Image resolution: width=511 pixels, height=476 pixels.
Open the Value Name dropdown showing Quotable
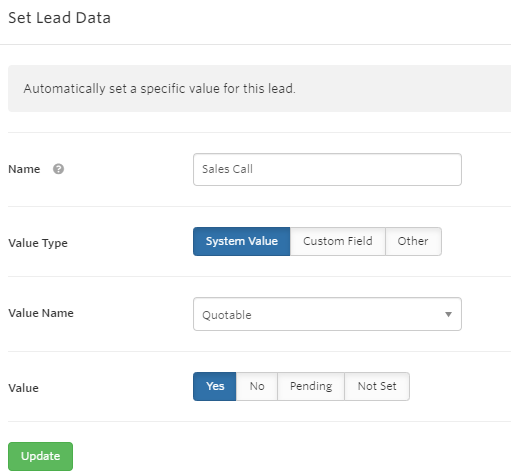[327, 314]
